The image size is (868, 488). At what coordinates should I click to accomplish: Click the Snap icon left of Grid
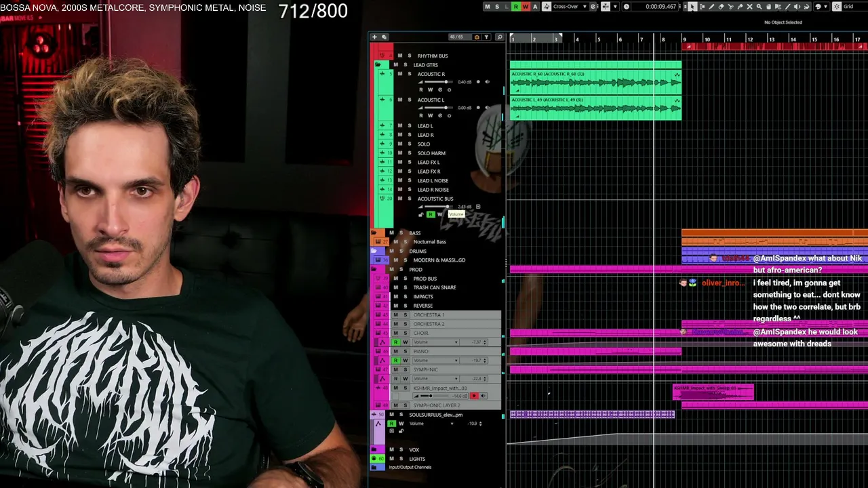pyautogui.click(x=837, y=7)
